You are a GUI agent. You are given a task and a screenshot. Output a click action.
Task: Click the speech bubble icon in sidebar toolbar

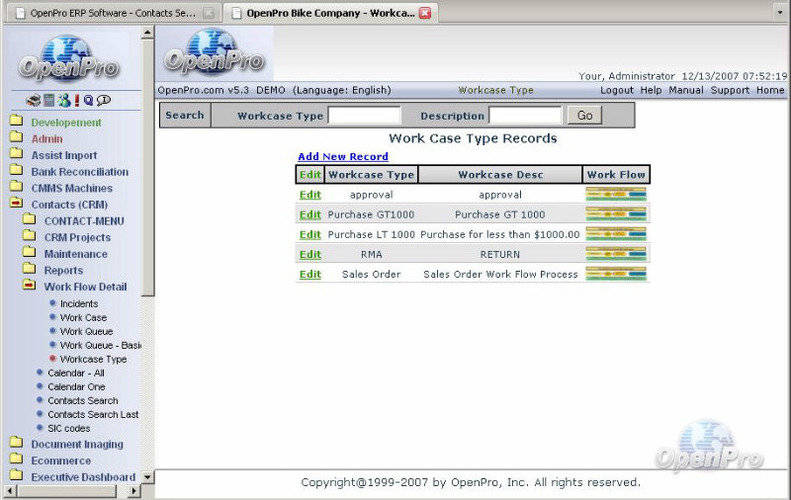[x=104, y=100]
